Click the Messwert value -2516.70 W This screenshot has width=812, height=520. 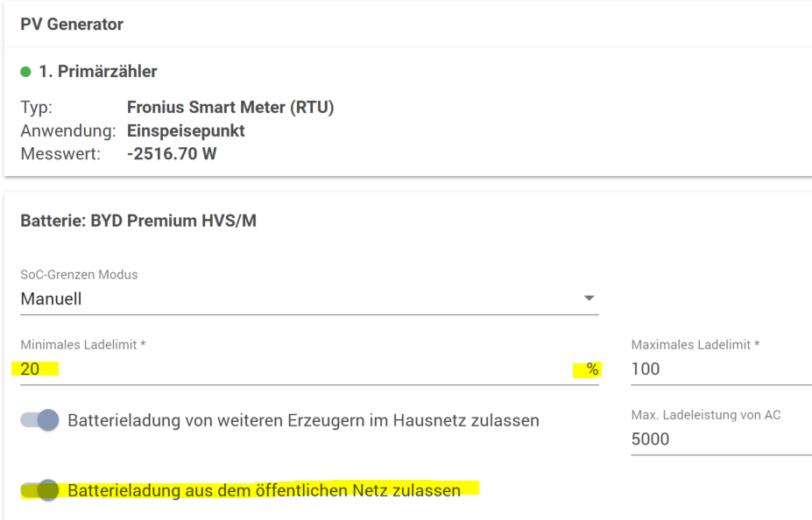[x=172, y=154]
